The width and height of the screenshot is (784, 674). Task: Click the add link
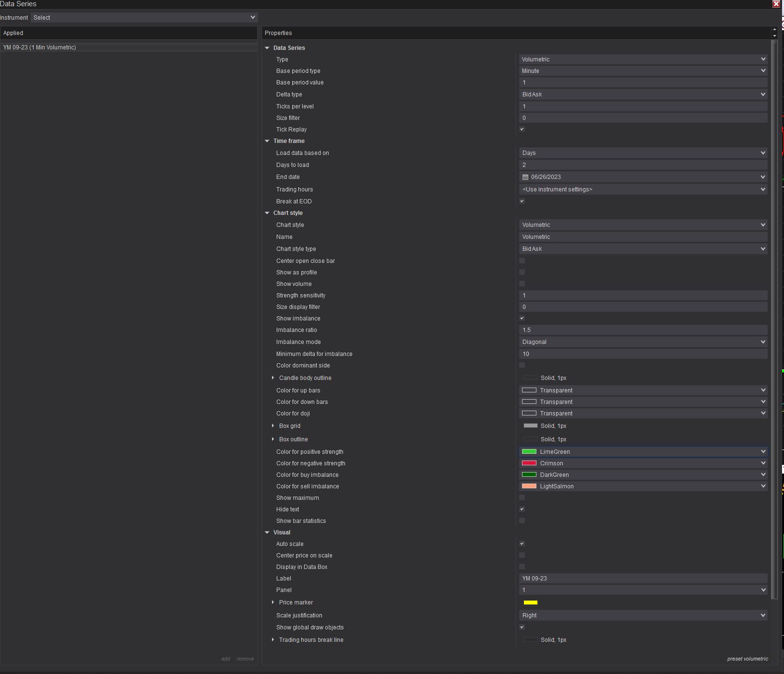click(226, 659)
